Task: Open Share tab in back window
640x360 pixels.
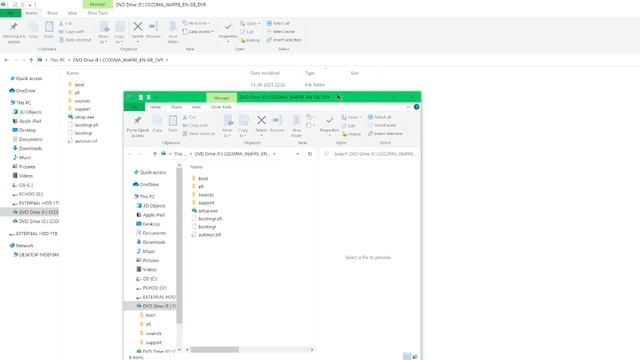Action: [52, 13]
